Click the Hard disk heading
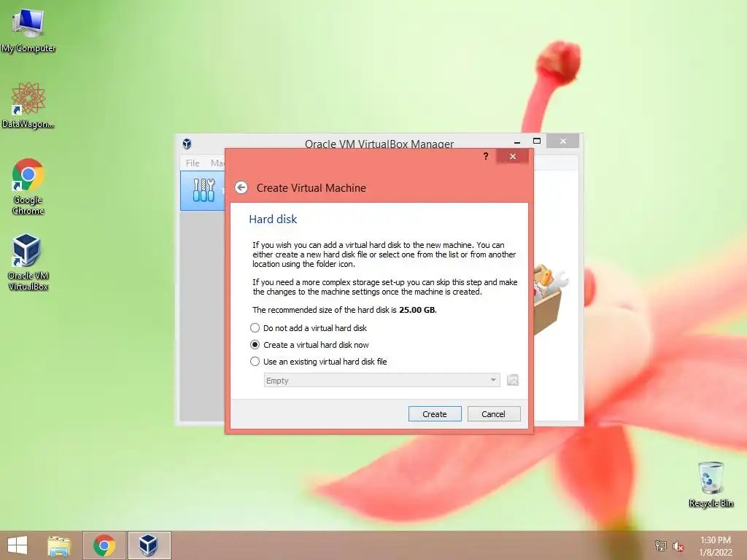 (x=273, y=219)
